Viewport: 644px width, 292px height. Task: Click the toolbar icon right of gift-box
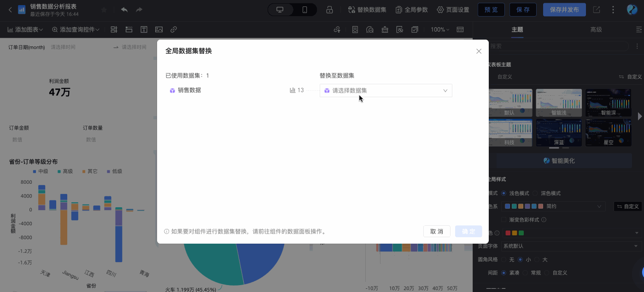click(x=400, y=29)
